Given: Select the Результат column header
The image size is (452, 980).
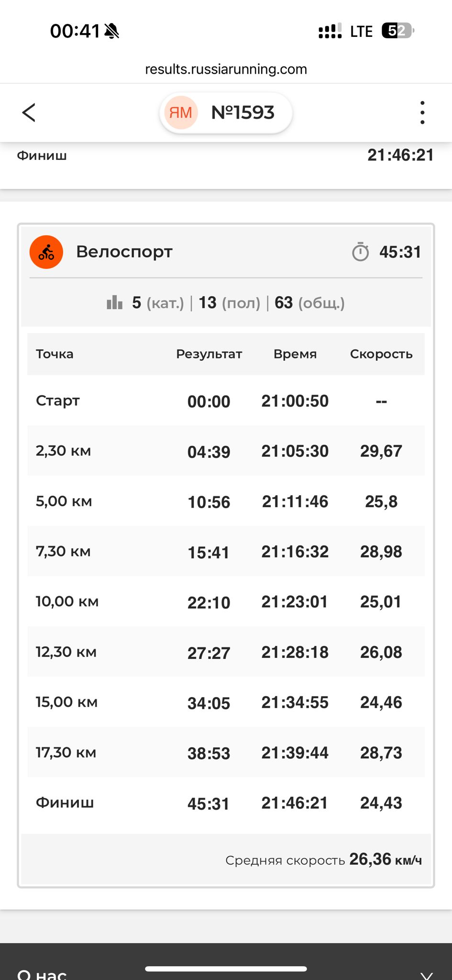Looking at the screenshot, I should coord(209,354).
